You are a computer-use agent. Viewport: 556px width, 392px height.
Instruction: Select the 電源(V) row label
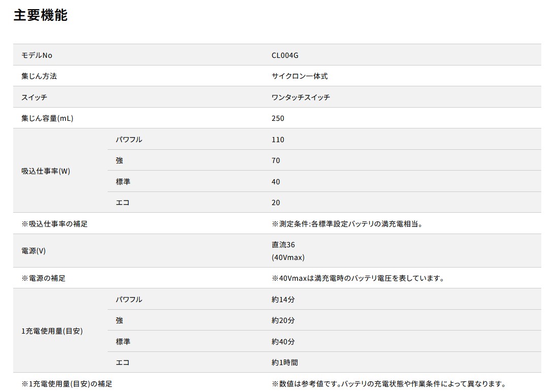point(34,251)
